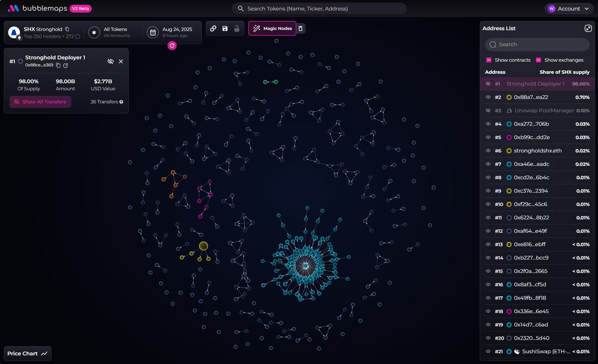Hide address #2 0x88a7...ea22

[x=488, y=97]
